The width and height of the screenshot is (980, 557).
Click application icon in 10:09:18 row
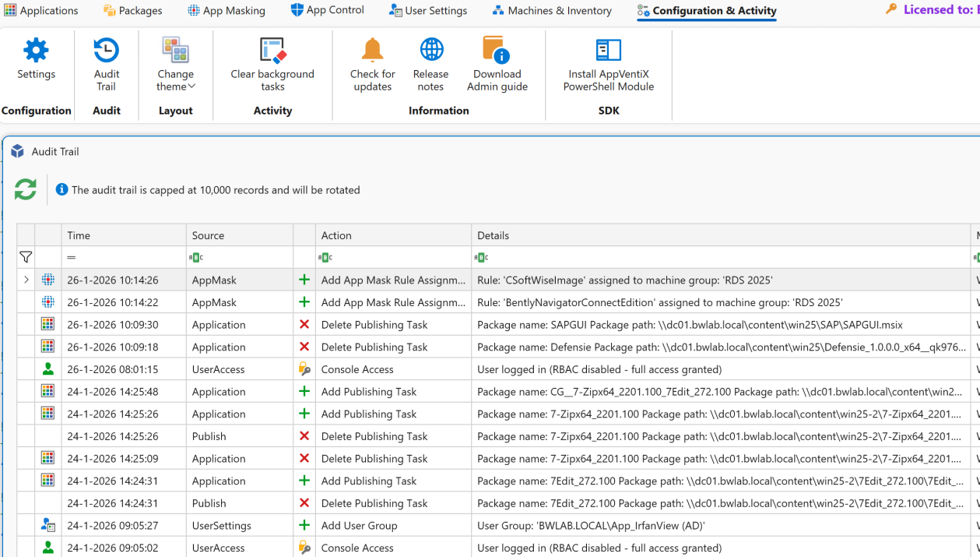point(48,347)
